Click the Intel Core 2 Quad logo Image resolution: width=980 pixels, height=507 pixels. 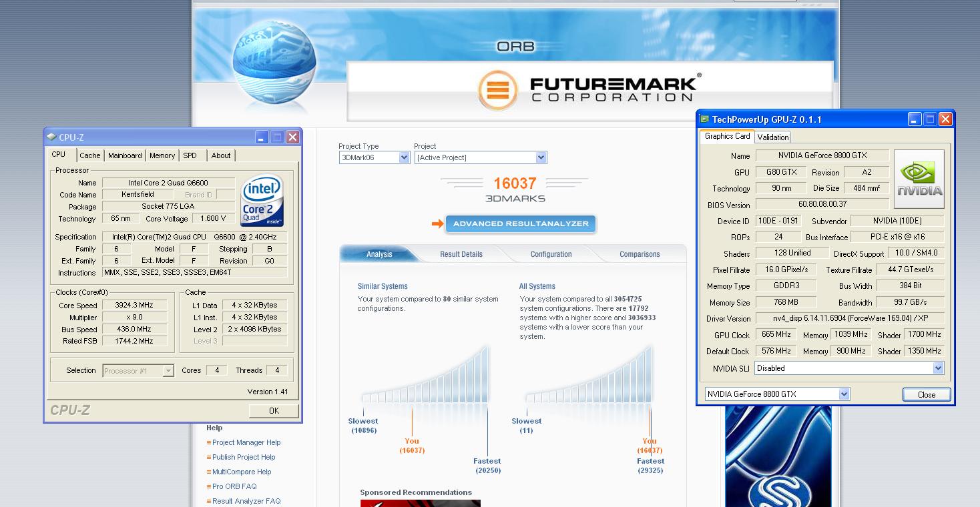262,199
